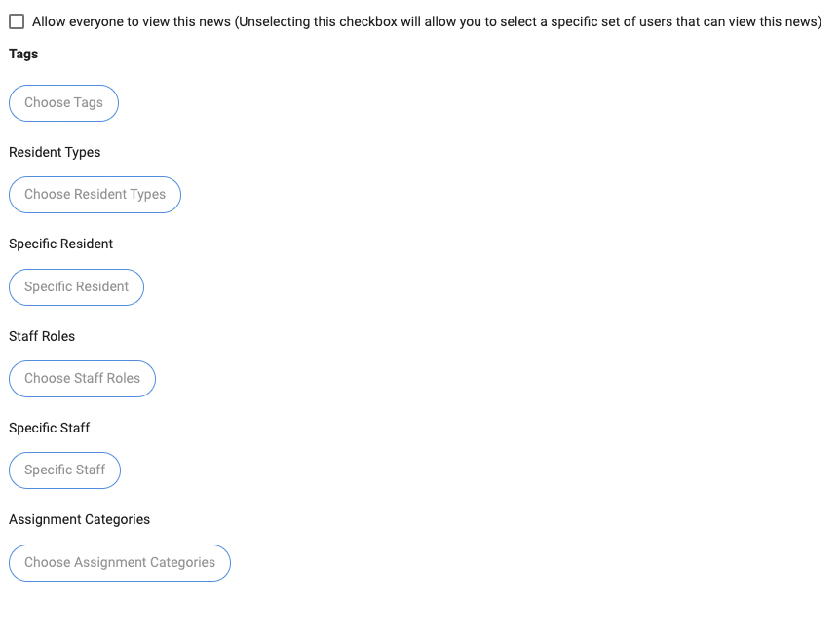The width and height of the screenshot is (840, 639).
Task: Open the Choose Resident Types selector
Action: point(95,195)
